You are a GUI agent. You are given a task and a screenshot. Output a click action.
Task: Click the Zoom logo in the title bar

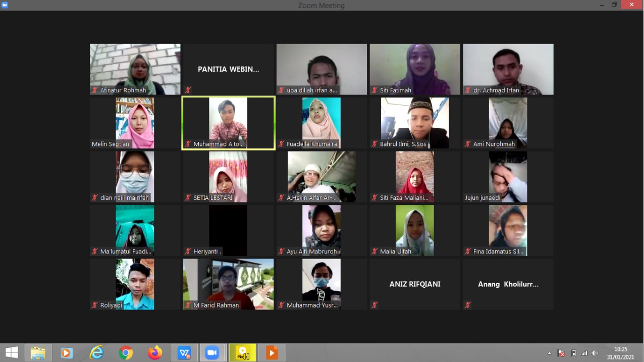(x=5, y=5)
